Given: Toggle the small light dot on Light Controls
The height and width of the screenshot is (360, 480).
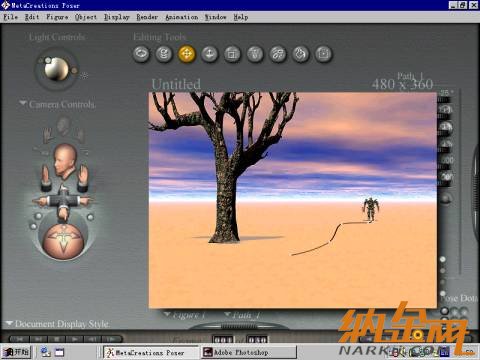Looking at the screenshot, I should pyautogui.click(x=48, y=60).
